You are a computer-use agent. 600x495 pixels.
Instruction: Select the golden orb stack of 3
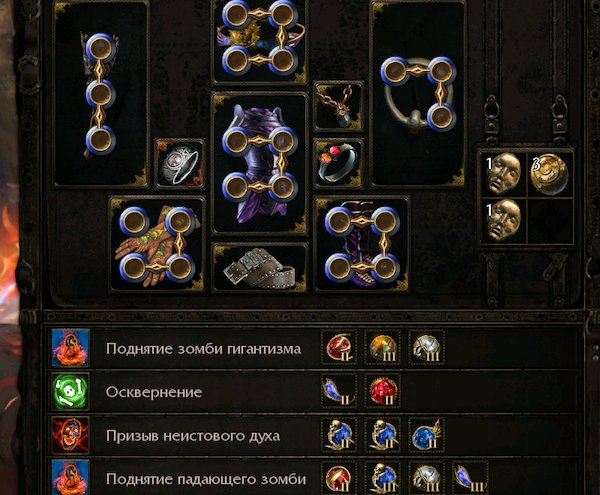(x=549, y=173)
